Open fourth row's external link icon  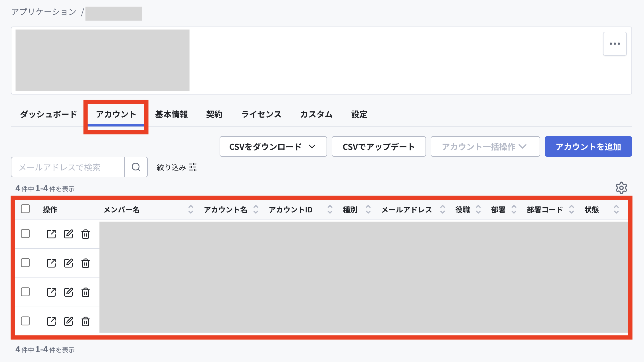tap(51, 321)
